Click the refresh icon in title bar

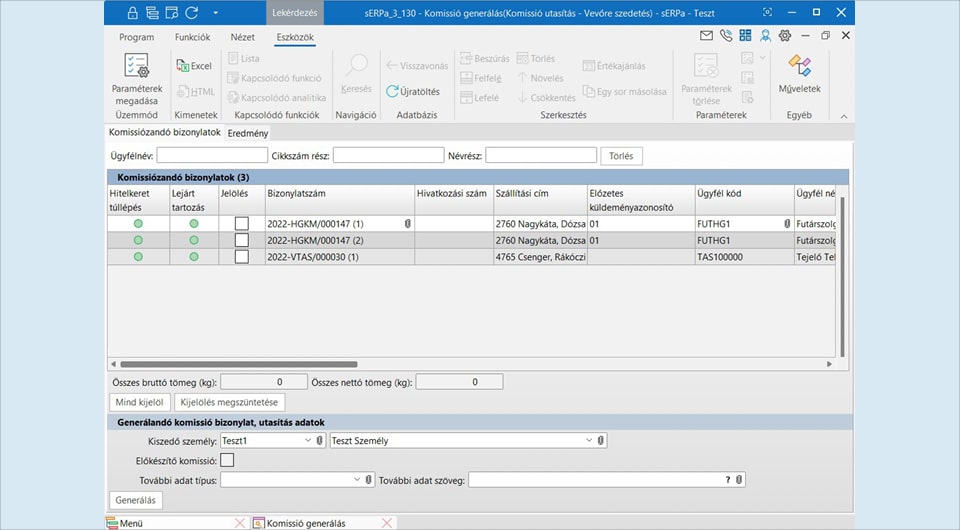(x=189, y=12)
